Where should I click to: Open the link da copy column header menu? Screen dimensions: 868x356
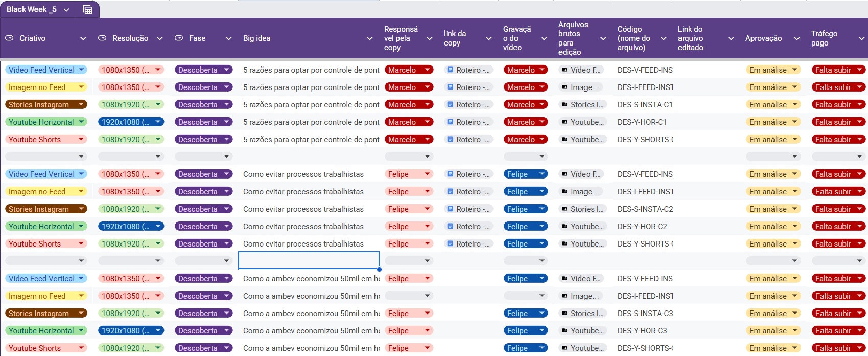coord(489,38)
